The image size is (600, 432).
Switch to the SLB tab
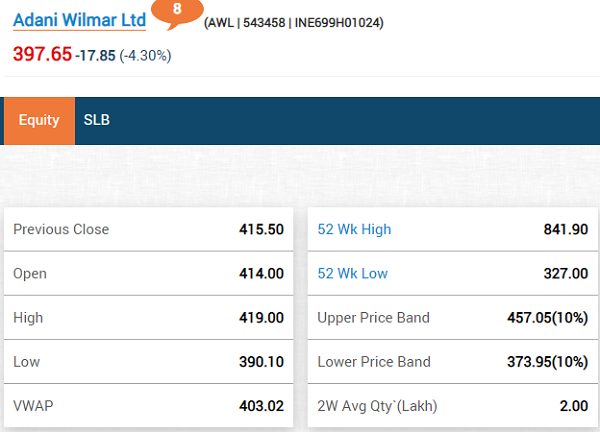coord(97,120)
